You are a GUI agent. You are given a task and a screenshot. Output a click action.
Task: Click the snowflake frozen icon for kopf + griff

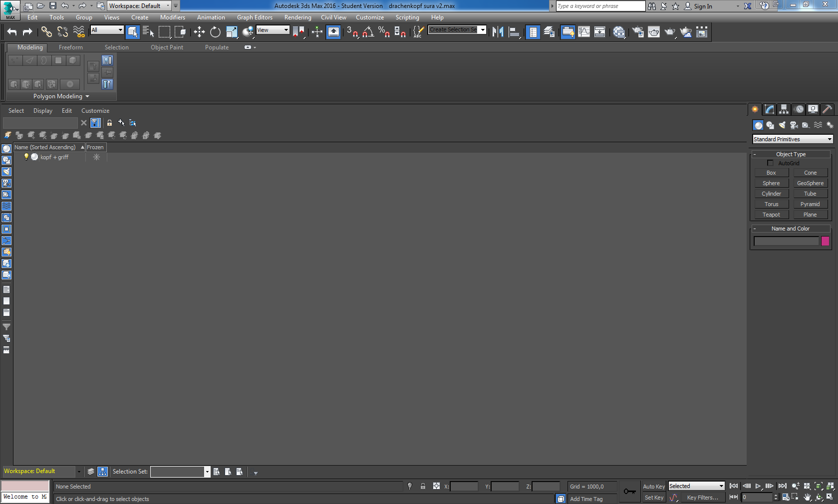[96, 157]
